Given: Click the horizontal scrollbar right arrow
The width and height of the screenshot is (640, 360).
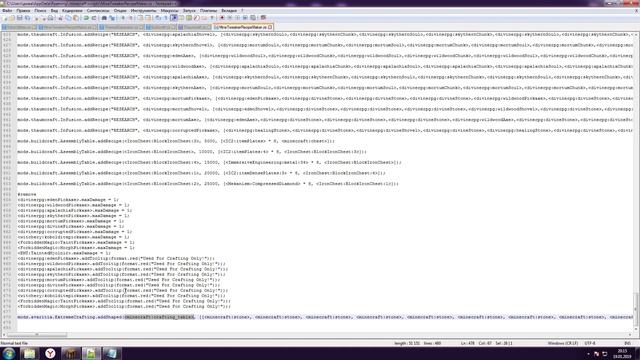Looking at the screenshot, I should pos(630,335).
